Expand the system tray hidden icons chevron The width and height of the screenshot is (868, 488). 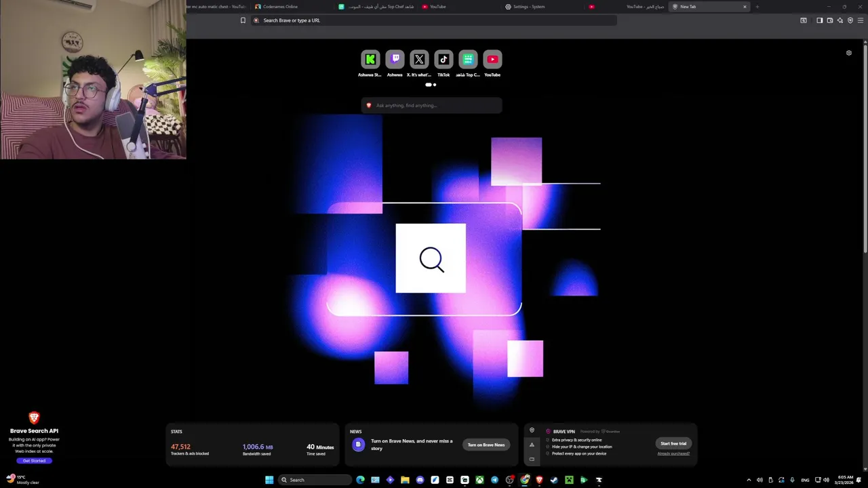click(749, 480)
